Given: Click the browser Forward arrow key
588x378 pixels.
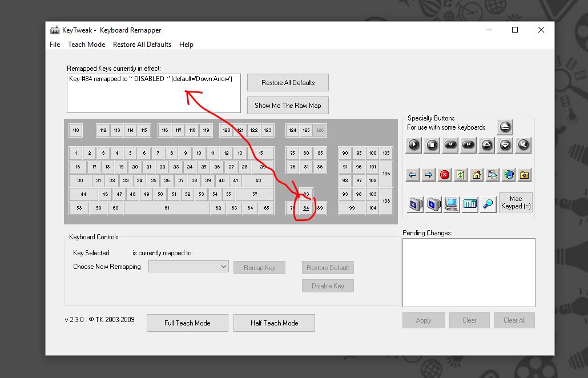Looking at the screenshot, I should pos(428,175).
